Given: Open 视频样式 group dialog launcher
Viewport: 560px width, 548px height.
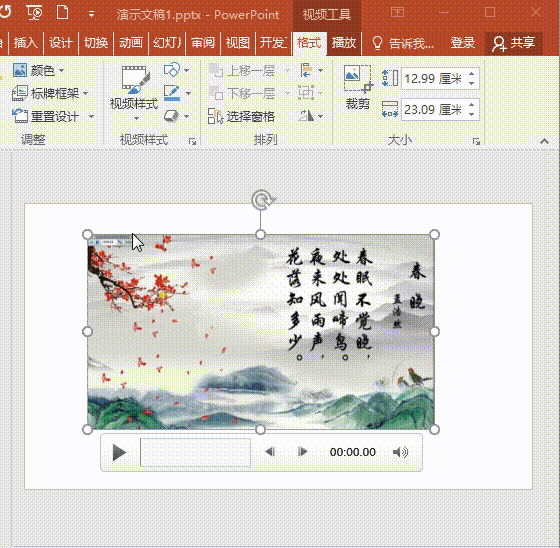Looking at the screenshot, I should tap(193, 141).
